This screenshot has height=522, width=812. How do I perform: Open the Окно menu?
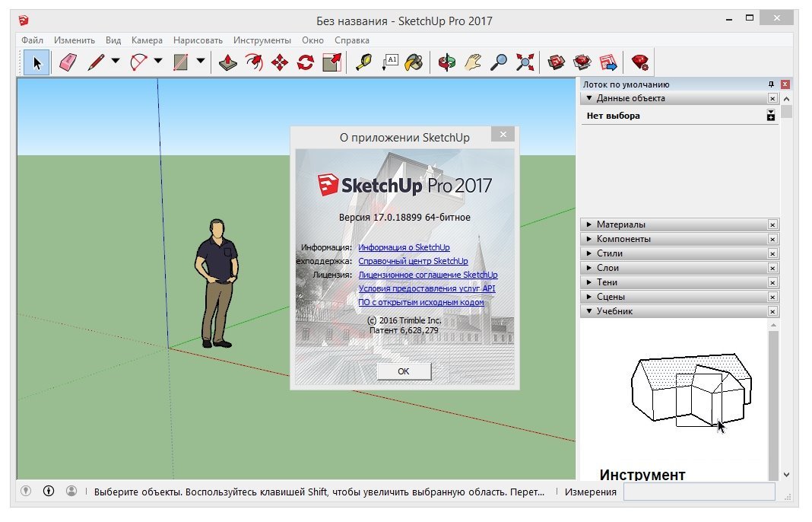coord(312,40)
